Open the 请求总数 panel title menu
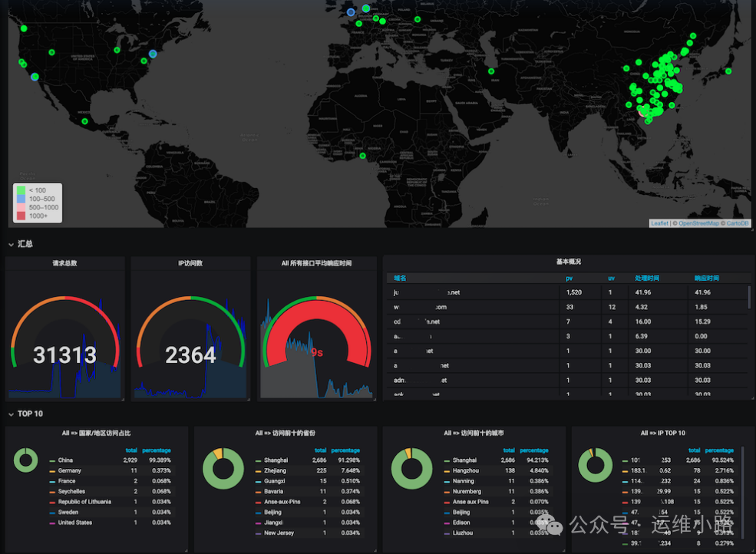Viewport: 756px width, 554px height. (x=64, y=263)
